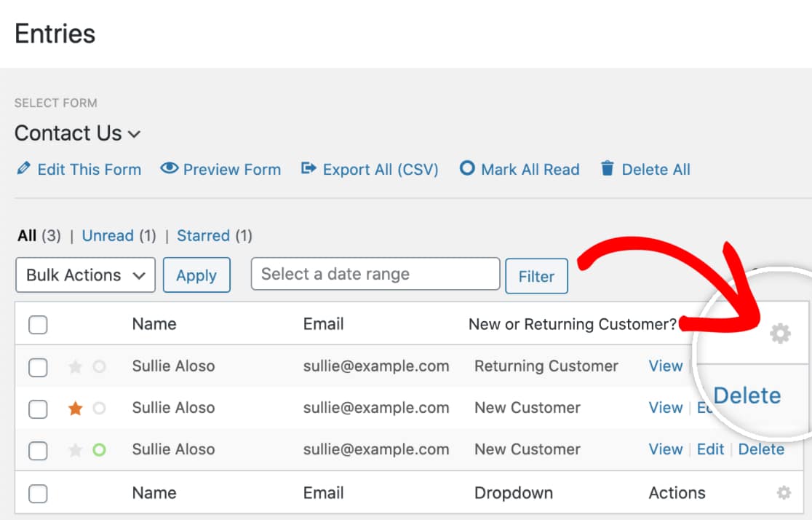Click "Sullie Aloso" in the Returning Customer row
The image size is (812, 520).
point(173,366)
